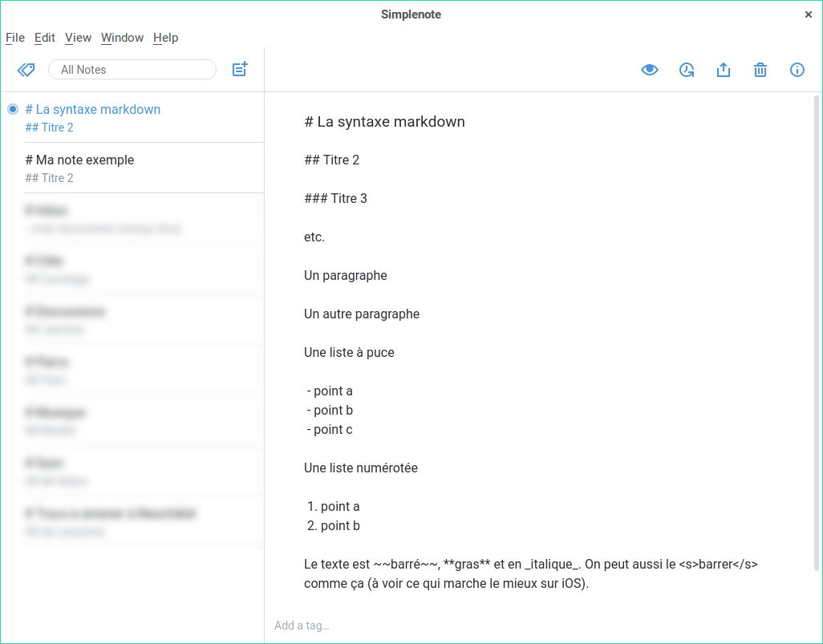The height and width of the screenshot is (644, 823).
Task: Open the tags sidebar icon
Action: point(26,70)
